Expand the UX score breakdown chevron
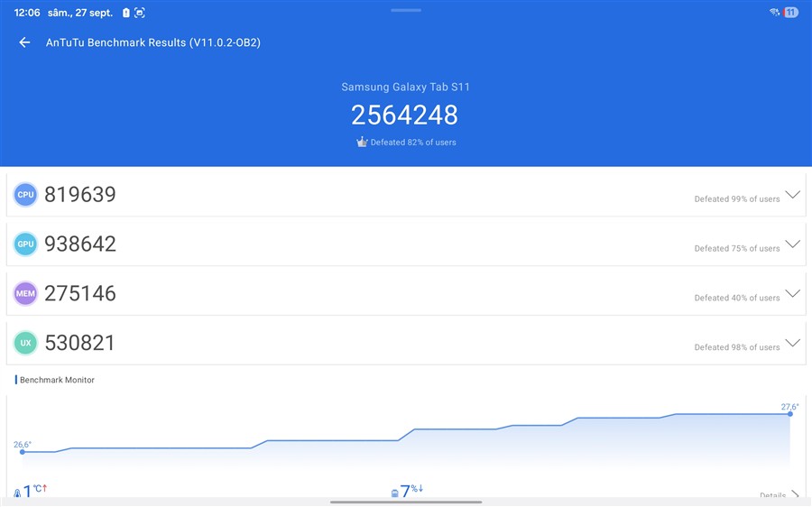The image size is (812, 507). point(792,343)
